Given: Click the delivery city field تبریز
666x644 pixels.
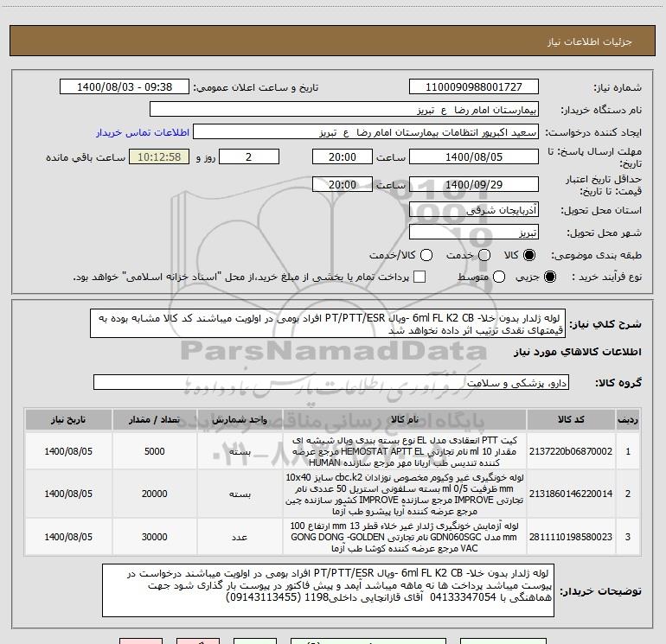Looking at the screenshot, I should tap(474, 233).
